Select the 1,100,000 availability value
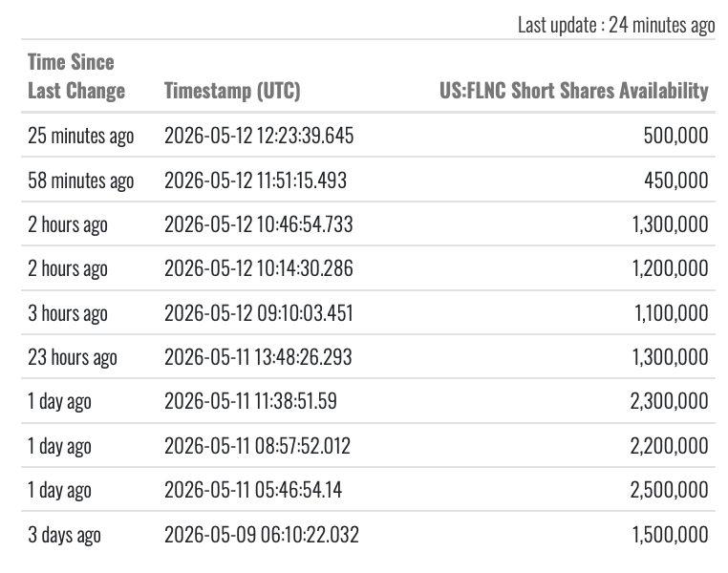 click(672, 312)
